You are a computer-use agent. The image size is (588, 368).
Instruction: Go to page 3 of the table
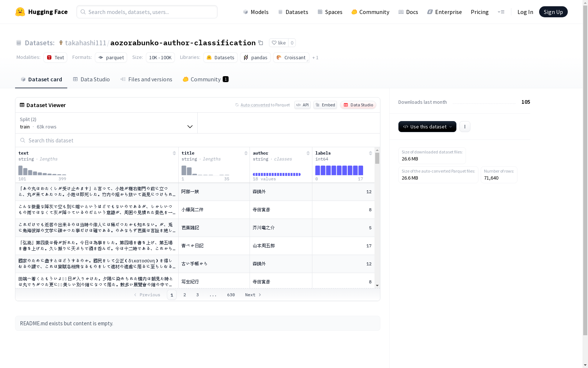pos(197,295)
